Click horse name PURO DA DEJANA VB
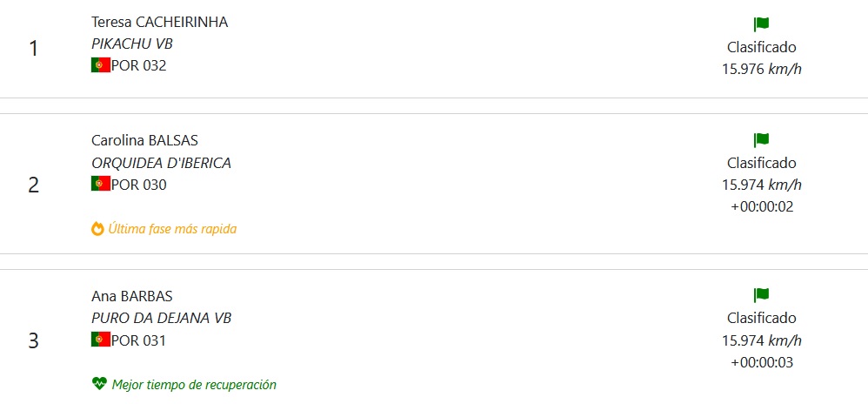Screen dimensions: 868x404 [161, 318]
